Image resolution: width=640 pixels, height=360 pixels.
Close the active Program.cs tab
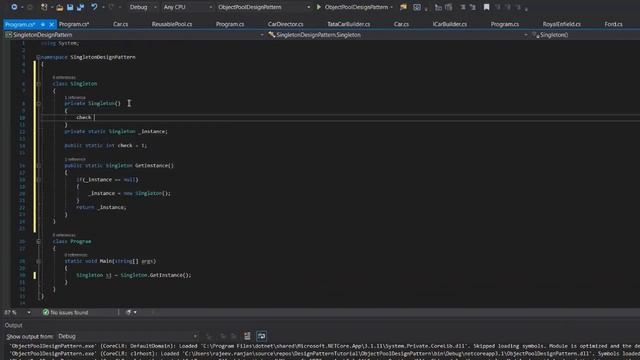[x=51, y=24]
